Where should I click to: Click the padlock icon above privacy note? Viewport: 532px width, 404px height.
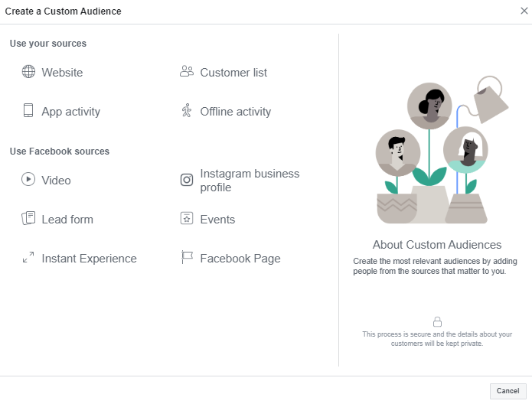point(437,322)
